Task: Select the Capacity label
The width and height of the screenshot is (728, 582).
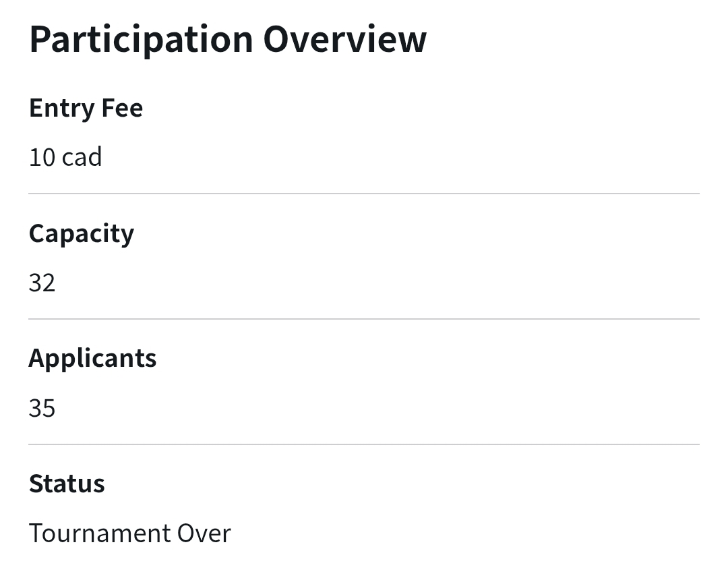Action: 81,233
